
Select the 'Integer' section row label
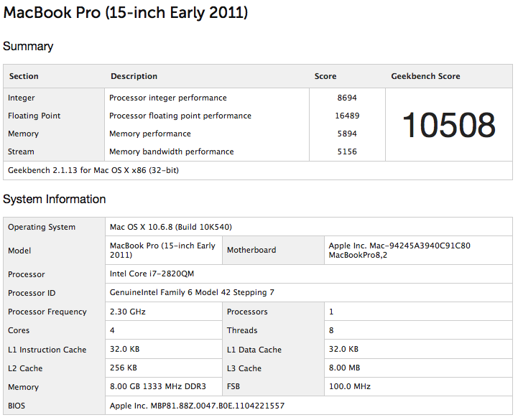[21, 98]
